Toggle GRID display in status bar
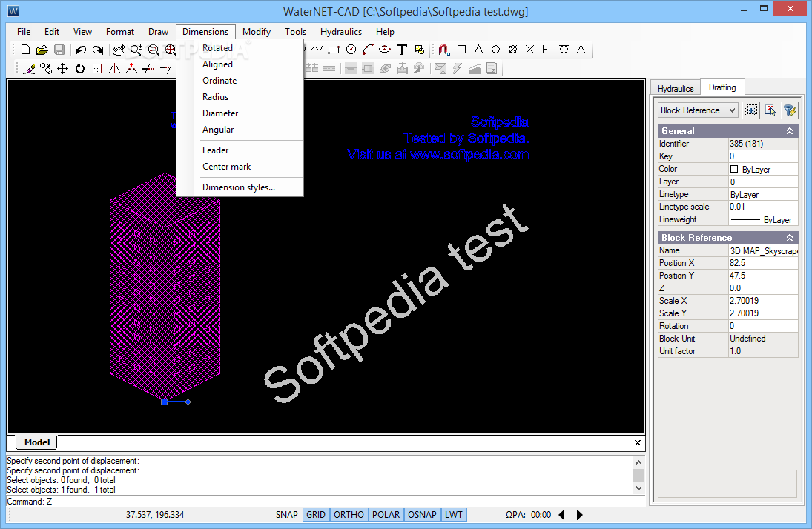 (316, 514)
